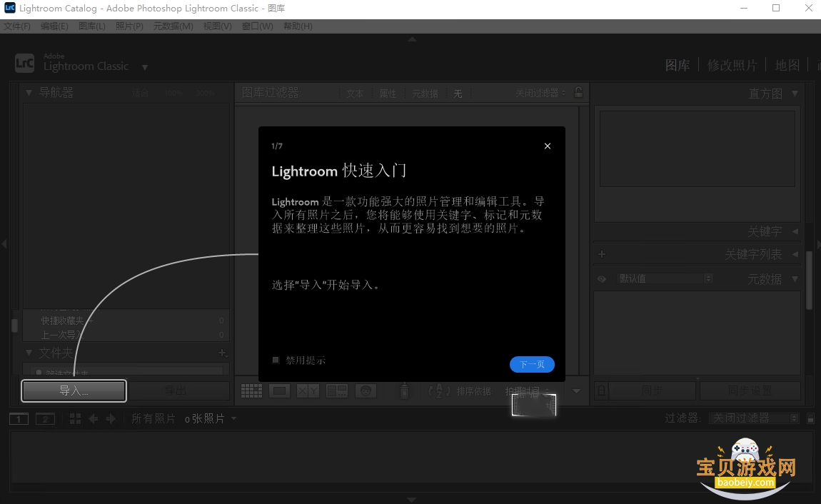
Task: Open 帮助(H) menu
Action: pyautogui.click(x=298, y=26)
